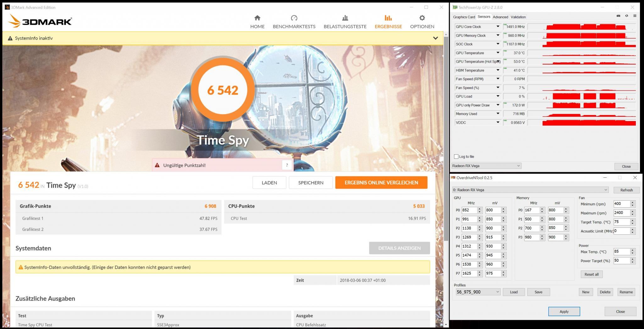Image resolution: width=644 pixels, height=329 pixels.
Task: Open the Optionen gear icon
Action: click(422, 18)
